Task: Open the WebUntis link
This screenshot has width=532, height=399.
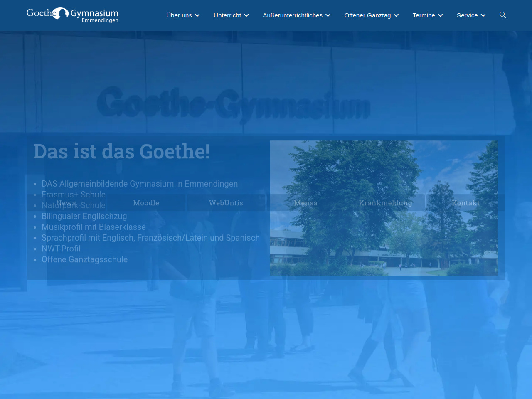Action: pos(226,203)
